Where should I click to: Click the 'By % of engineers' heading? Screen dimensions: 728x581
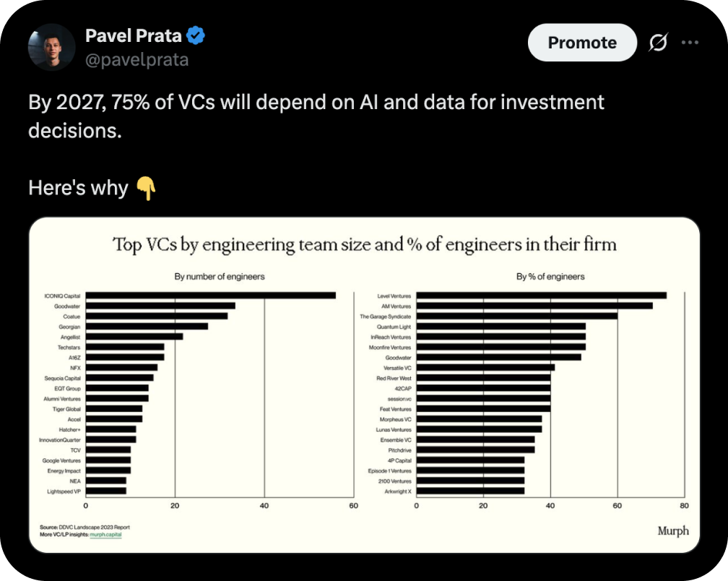(550, 276)
